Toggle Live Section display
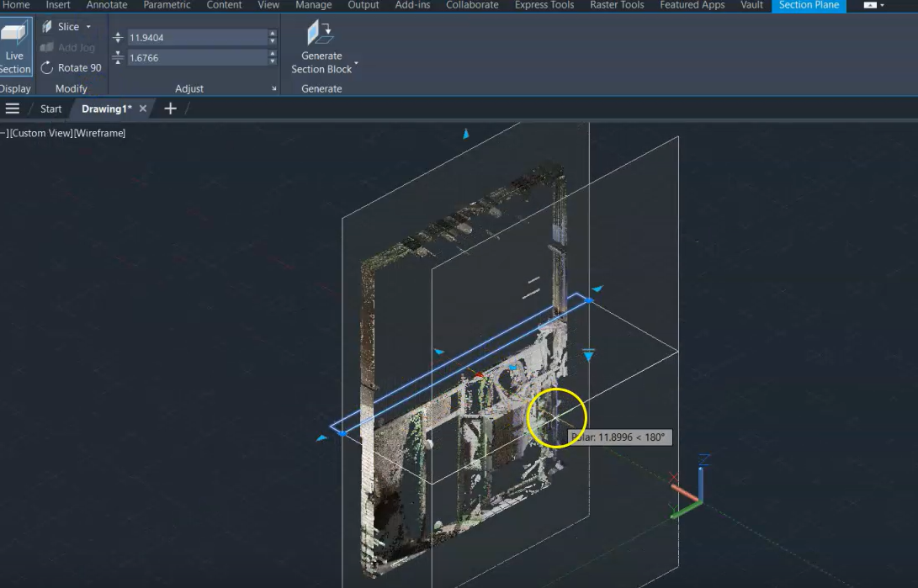 coord(14,46)
